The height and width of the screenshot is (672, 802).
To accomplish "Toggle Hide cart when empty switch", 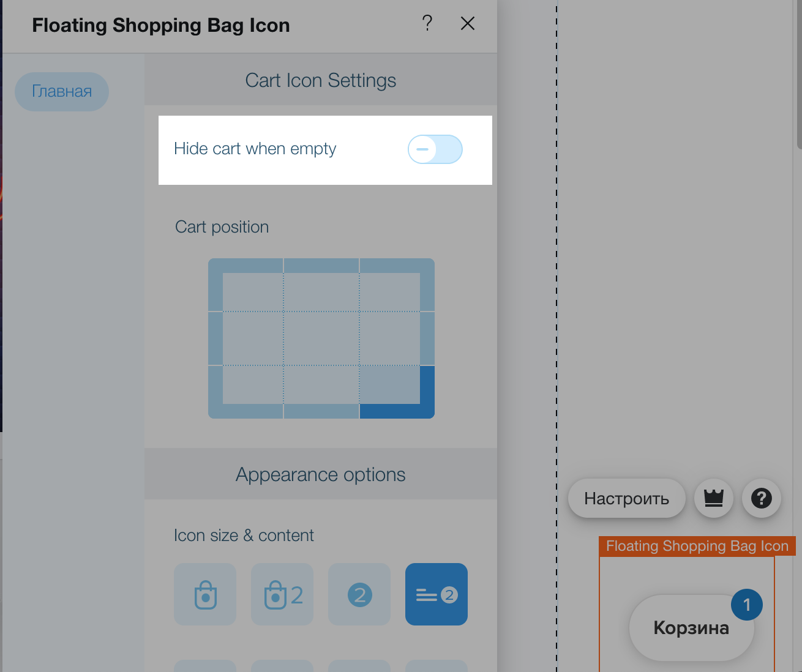I will pyautogui.click(x=435, y=149).
